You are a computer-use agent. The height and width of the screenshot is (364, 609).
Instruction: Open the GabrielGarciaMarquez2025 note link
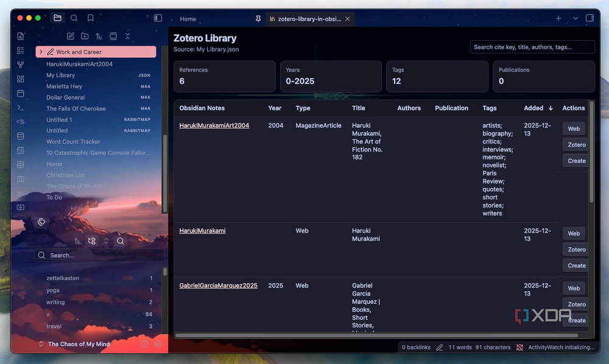point(218,285)
